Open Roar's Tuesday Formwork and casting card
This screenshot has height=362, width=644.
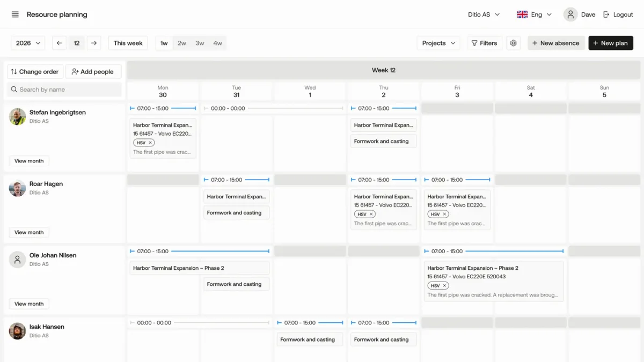click(237, 213)
